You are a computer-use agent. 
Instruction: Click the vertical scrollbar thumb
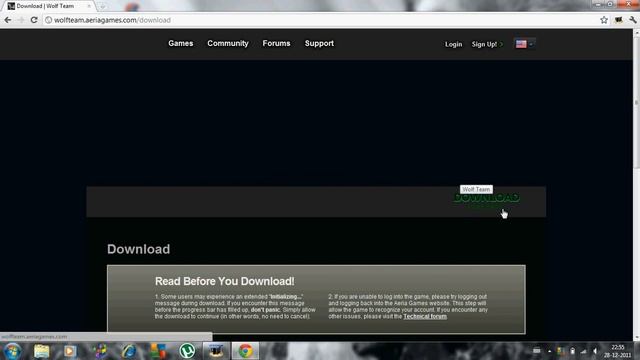click(x=636, y=102)
